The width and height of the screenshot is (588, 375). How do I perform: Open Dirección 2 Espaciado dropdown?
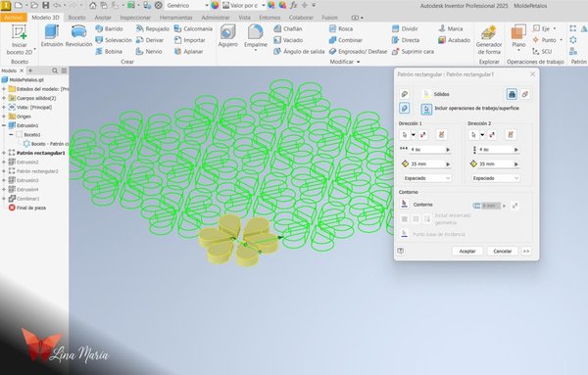[x=495, y=178]
